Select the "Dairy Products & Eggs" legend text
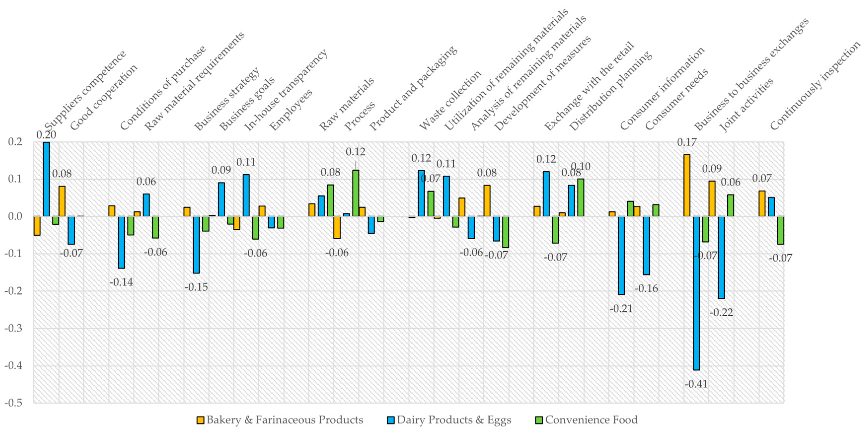 pyautogui.click(x=454, y=420)
